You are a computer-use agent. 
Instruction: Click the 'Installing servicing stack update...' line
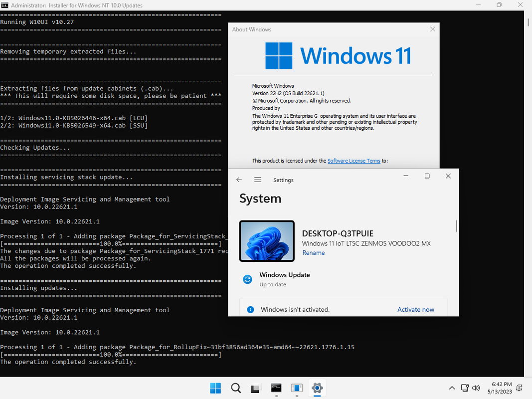pos(66,177)
